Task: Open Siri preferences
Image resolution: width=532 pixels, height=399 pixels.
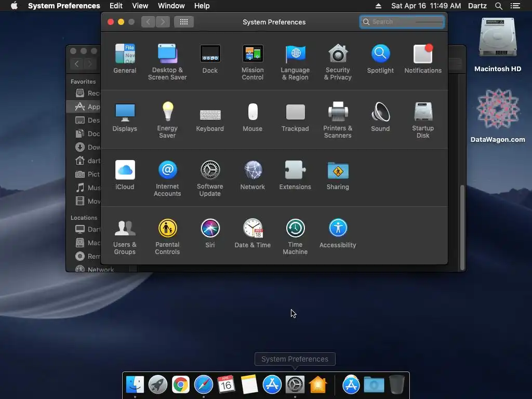Action: click(x=210, y=233)
